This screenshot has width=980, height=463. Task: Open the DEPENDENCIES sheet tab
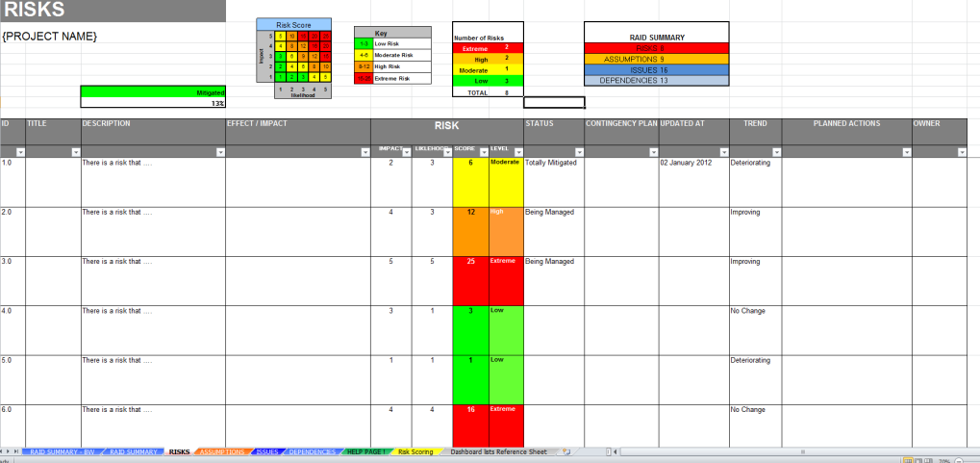[x=313, y=451]
